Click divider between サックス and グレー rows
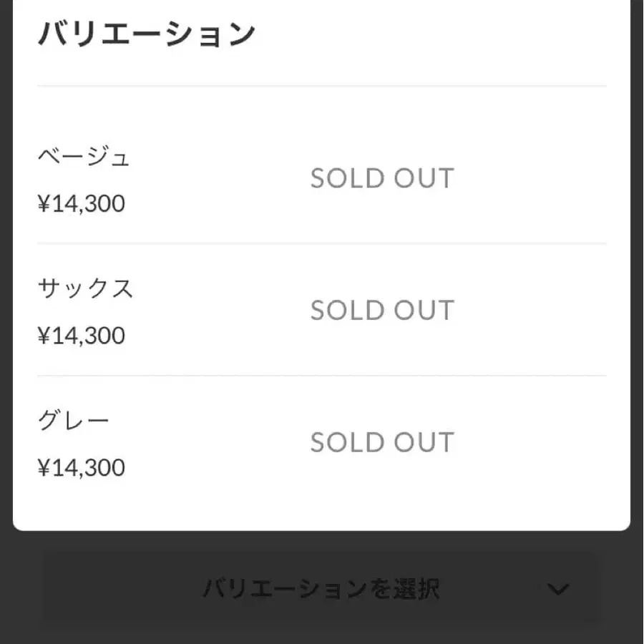This screenshot has height=644, width=644. point(321,376)
